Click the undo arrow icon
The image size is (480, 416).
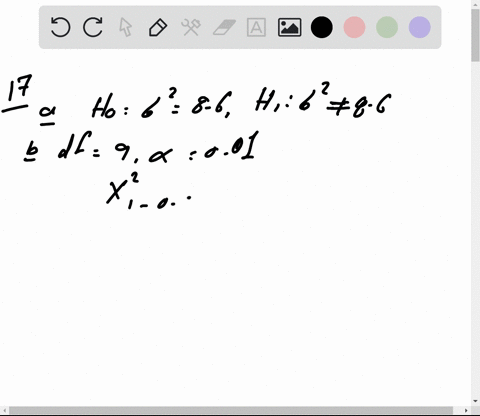pos(60,27)
